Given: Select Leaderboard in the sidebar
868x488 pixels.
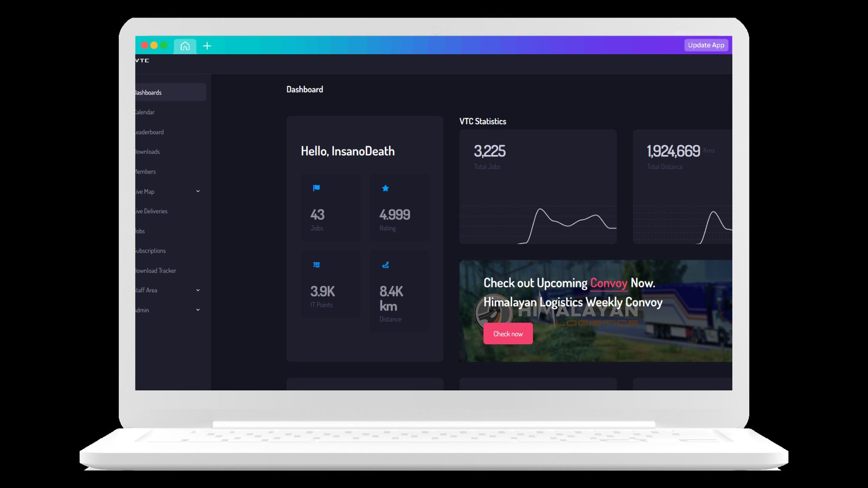Looking at the screenshot, I should [x=150, y=132].
